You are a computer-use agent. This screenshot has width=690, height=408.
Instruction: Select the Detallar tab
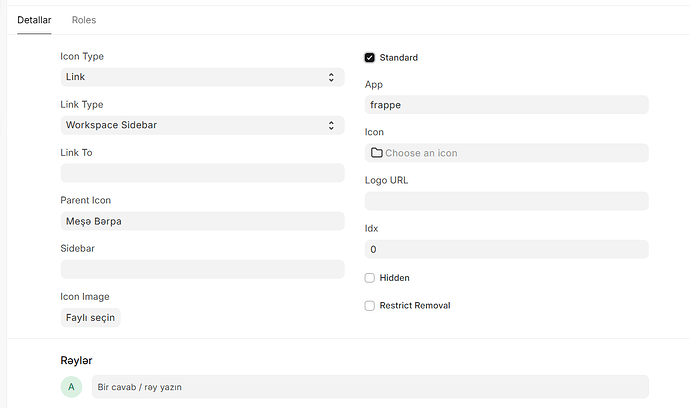tap(34, 20)
